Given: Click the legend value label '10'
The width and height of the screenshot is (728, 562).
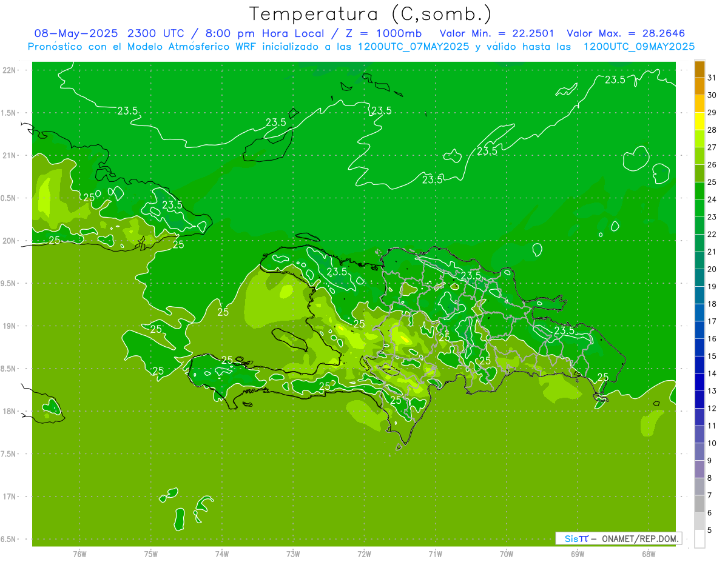Looking at the screenshot, I should (x=712, y=443).
